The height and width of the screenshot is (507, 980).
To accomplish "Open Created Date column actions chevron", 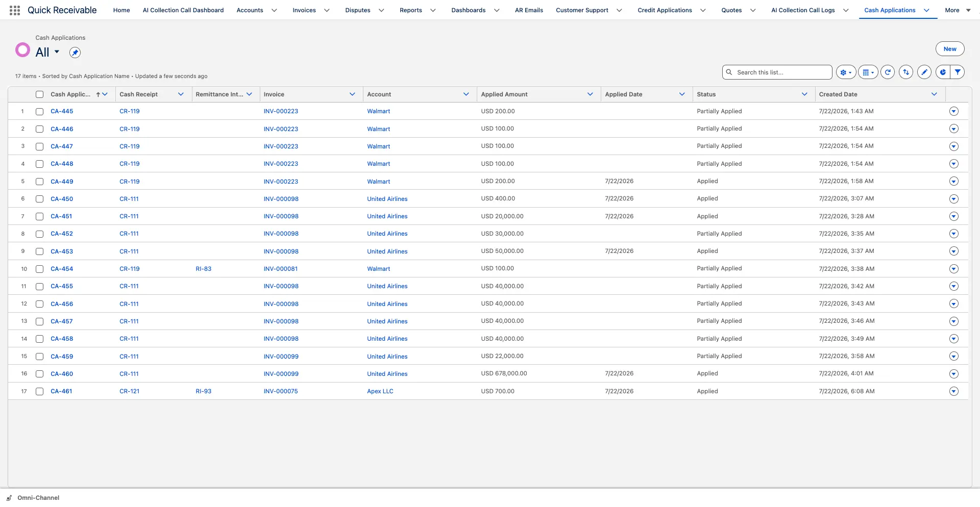I will pyautogui.click(x=934, y=94).
